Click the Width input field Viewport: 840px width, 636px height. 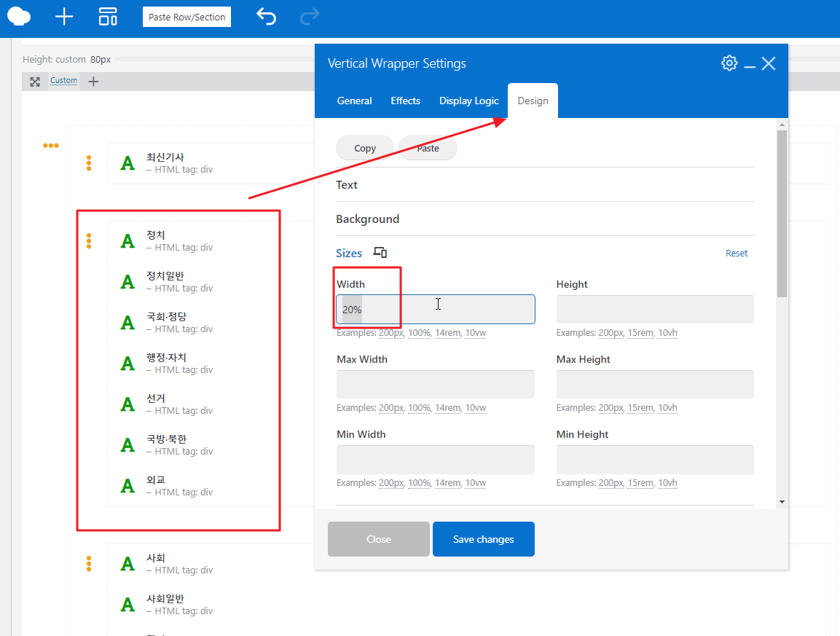pyautogui.click(x=436, y=309)
